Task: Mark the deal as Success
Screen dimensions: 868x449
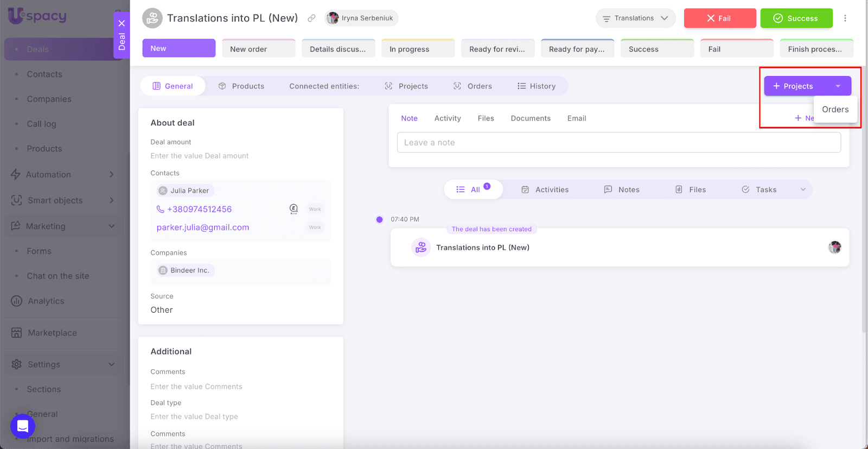Action: point(796,18)
